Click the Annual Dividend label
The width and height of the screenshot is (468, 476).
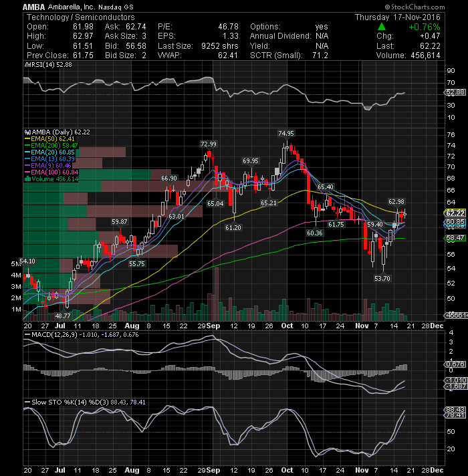pos(280,36)
